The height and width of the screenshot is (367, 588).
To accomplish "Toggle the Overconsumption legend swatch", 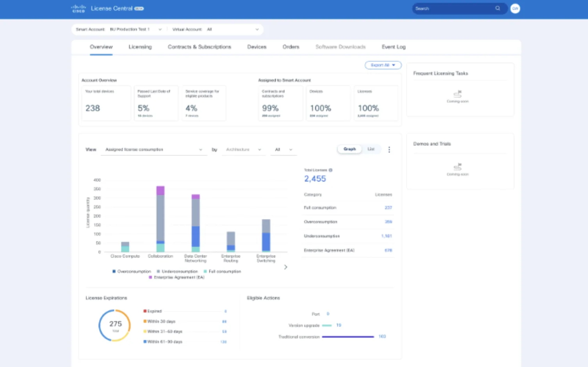I will 114,271.
